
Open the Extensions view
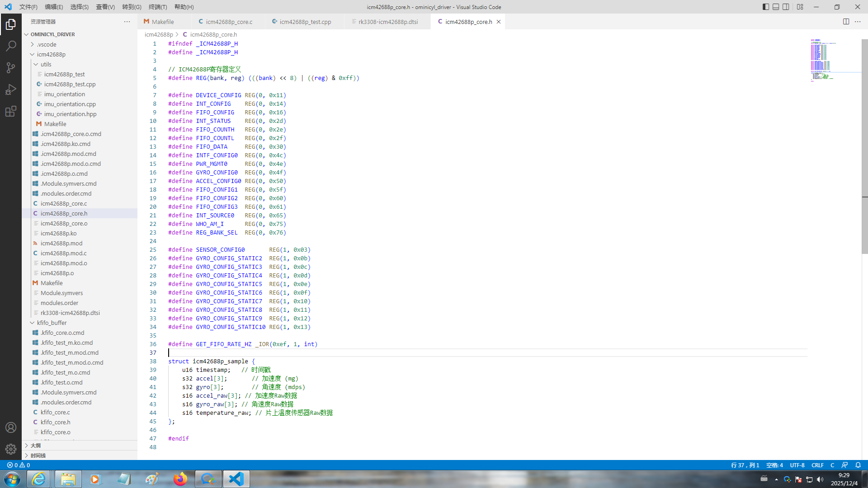[x=11, y=111]
